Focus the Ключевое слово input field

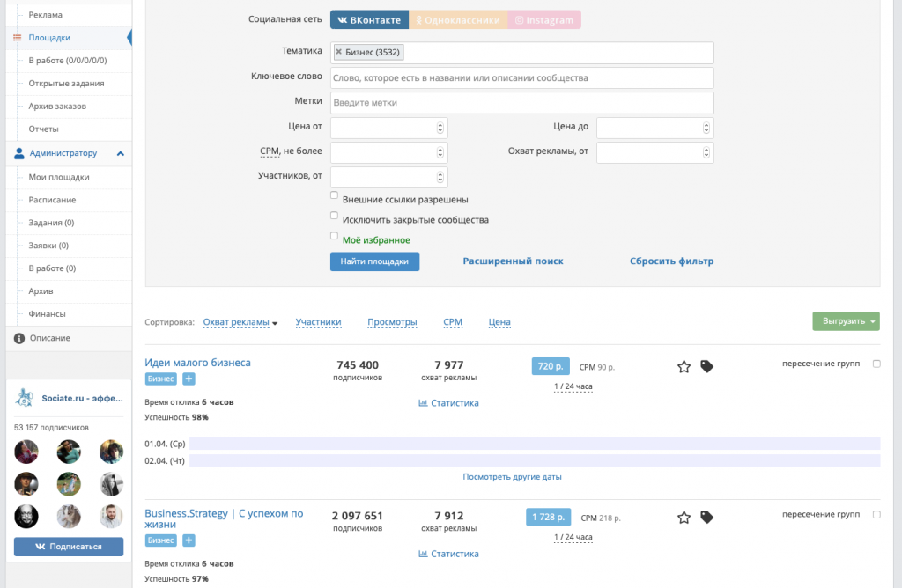click(x=521, y=78)
